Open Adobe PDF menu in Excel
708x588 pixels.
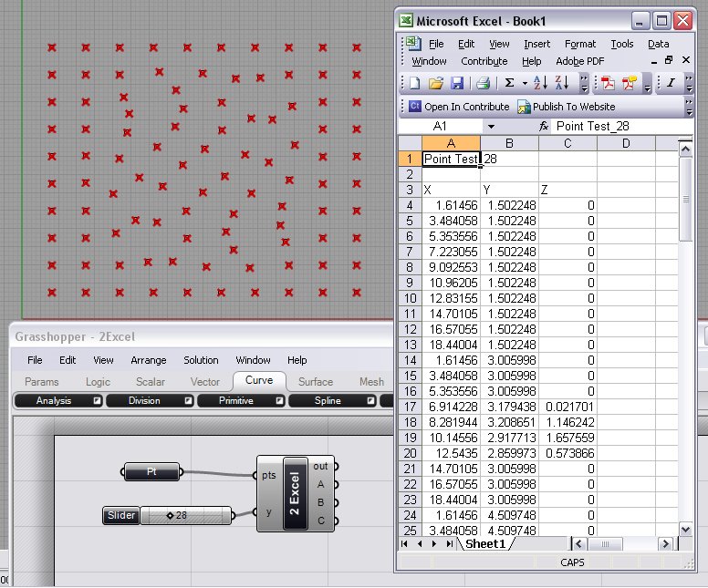tap(579, 61)
